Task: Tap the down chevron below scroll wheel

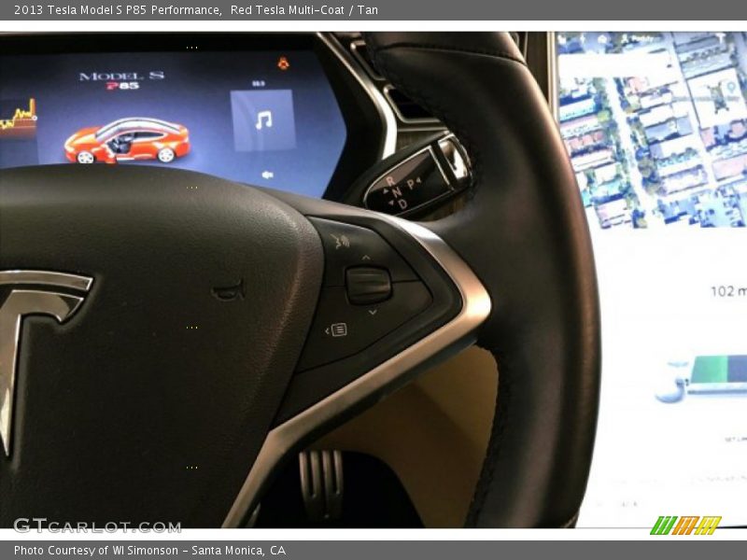Action: [373, 312]
